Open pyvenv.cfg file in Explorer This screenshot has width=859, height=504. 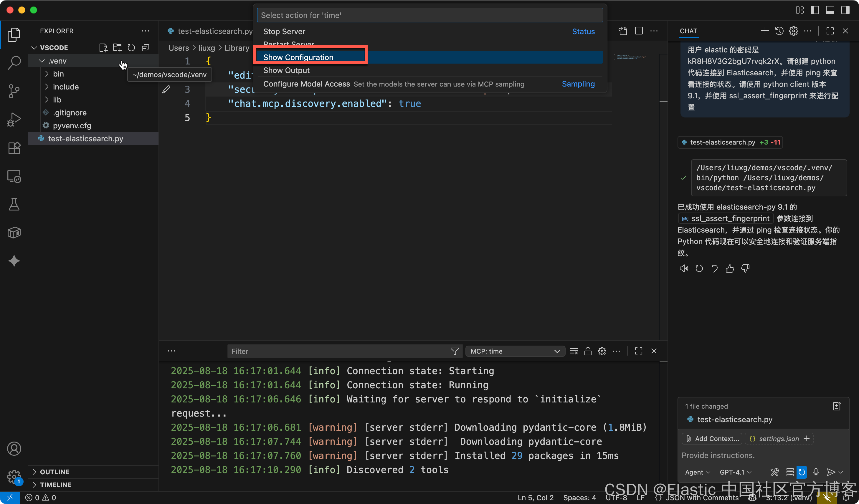pyautogui.click(x=93, y=126)
